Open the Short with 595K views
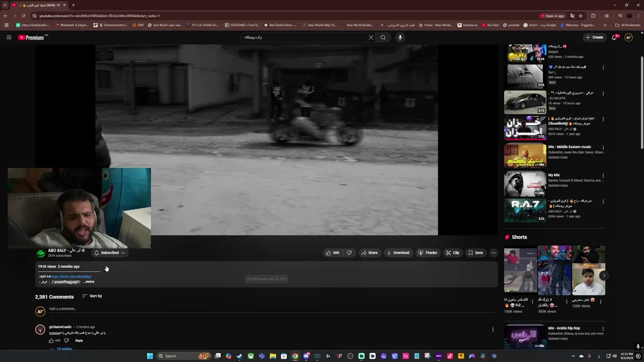644x362 pixels. click(554, 270)
